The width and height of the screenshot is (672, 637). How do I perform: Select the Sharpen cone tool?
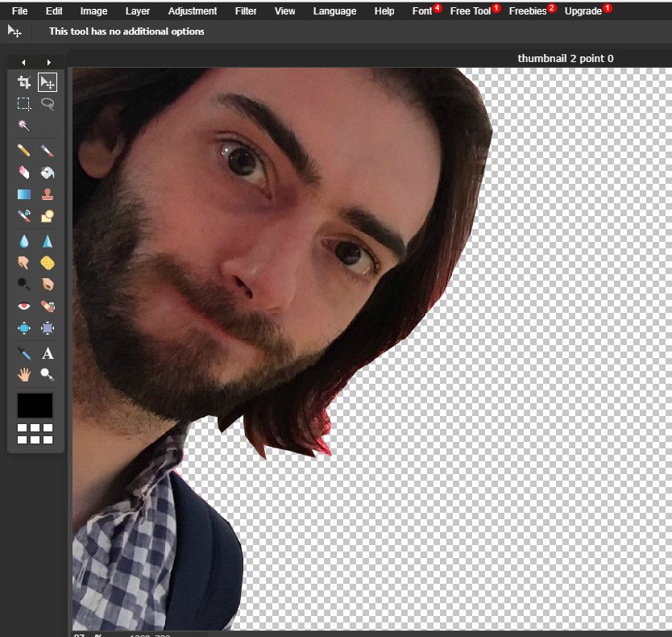[48, 242]
